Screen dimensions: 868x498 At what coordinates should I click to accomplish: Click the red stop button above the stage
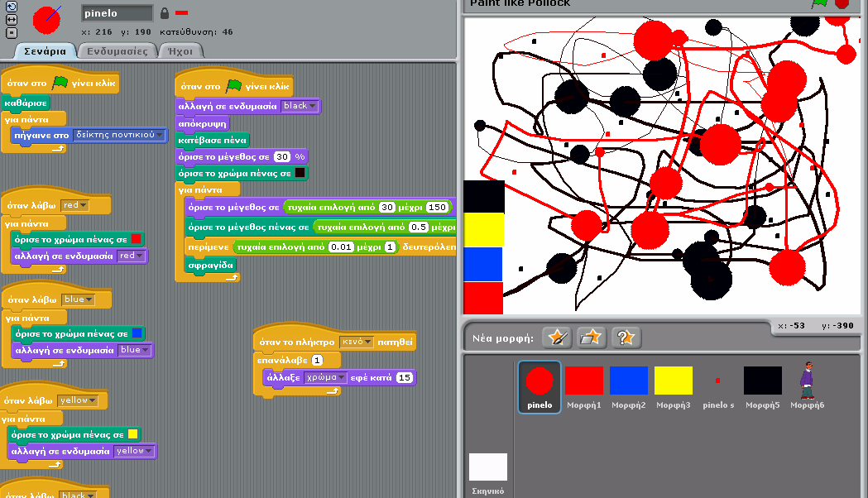(842, 3)
